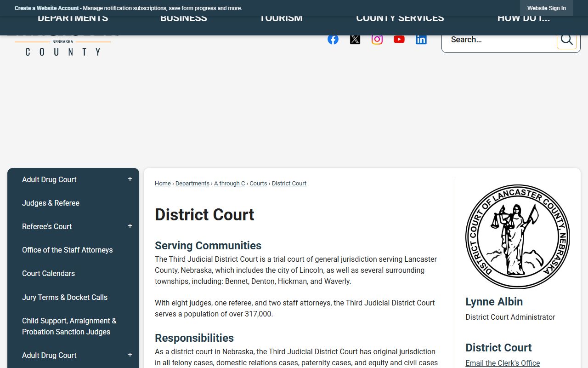Go to the LinkedIn page icon
Image resolution: width=588 pixels, height=368 pixels.
tap(421, 39)
